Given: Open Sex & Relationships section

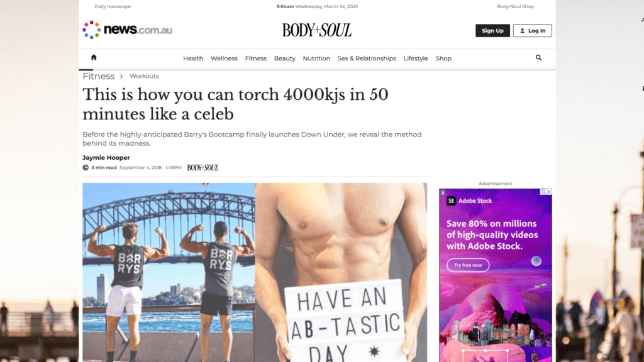Looking at the screenshot, I should 367,58.
